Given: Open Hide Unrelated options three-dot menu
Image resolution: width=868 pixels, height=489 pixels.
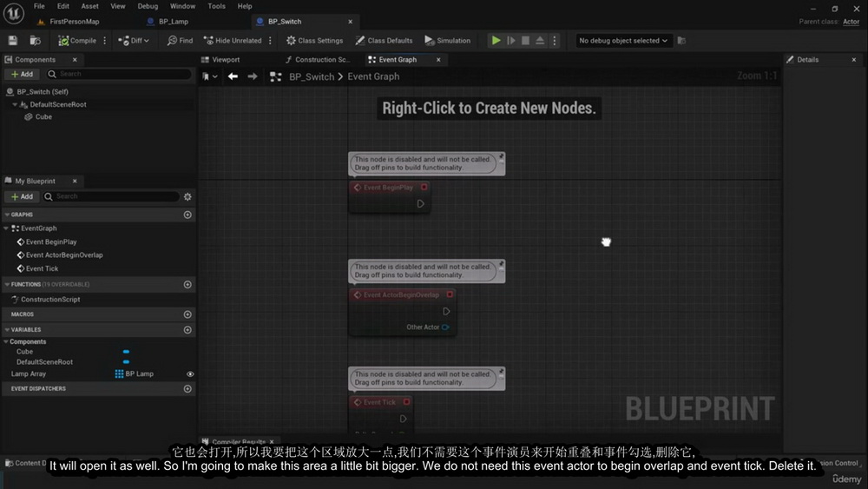Looking at the screenshot, I should [270, 41].
